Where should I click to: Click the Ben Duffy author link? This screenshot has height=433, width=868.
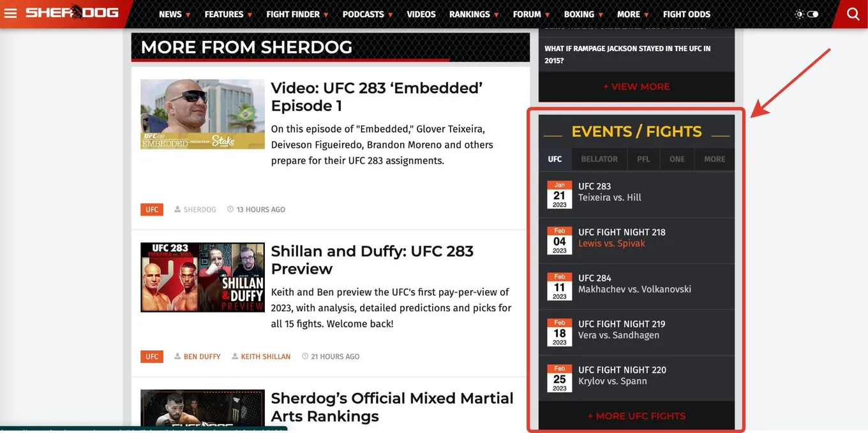click(x=202, y=356)
